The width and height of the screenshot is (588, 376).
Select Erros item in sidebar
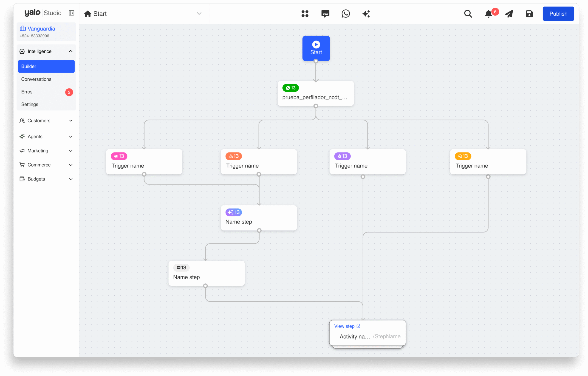27,92
